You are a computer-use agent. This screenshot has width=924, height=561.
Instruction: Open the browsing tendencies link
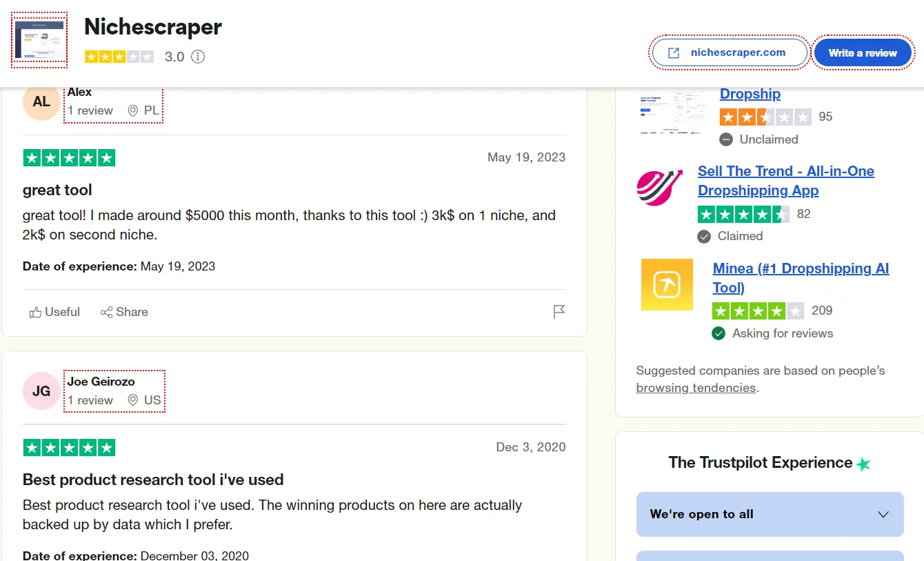click(x=696, y=388)
